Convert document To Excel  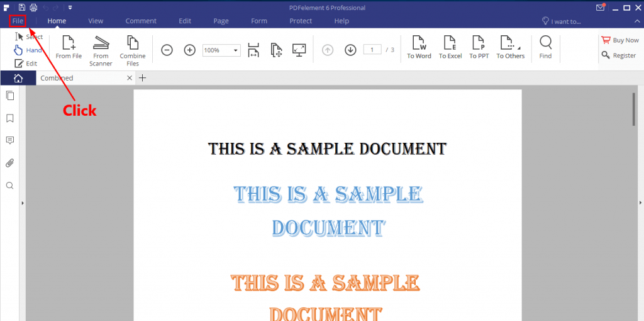pos(450,47)
